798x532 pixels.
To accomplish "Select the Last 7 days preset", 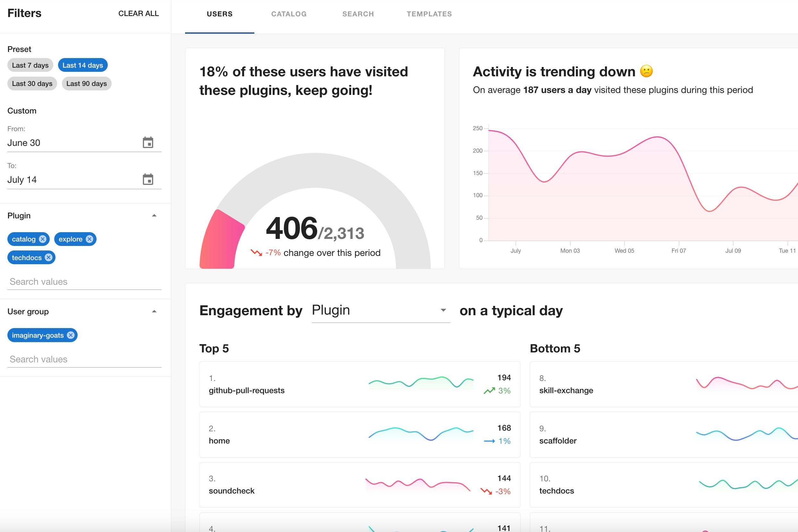I will 30,65.
